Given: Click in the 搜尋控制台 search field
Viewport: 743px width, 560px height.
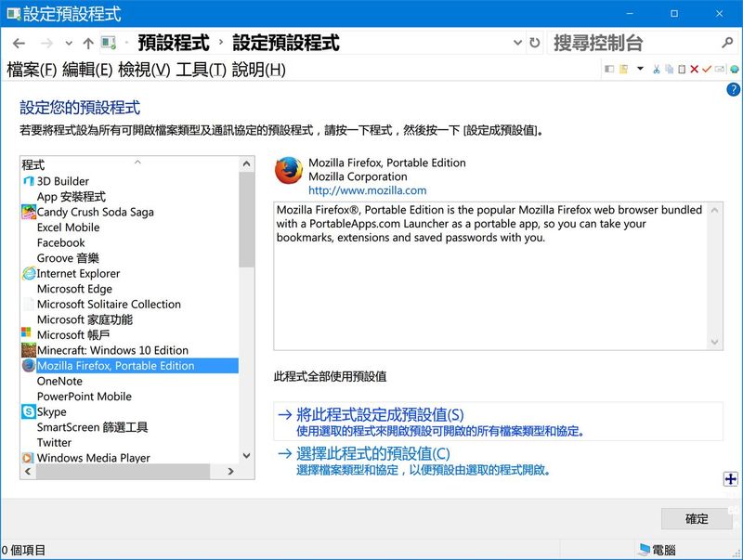Looking at the screenshot, I should [x=632, y=44].
